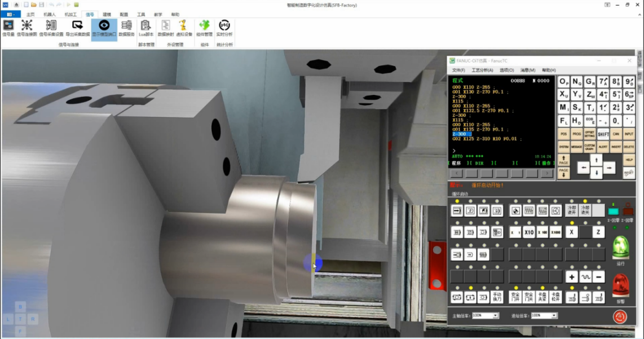644x339 pixels.
Task: Expand the 进给倍率 feed override dropdown
Action: click(x=554, y=315)
